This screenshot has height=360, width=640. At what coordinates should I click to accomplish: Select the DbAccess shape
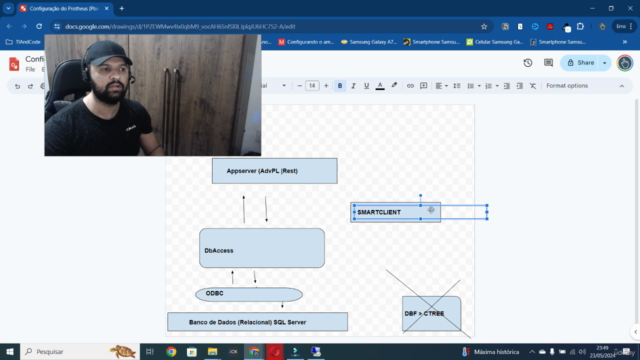coord(262,248)
